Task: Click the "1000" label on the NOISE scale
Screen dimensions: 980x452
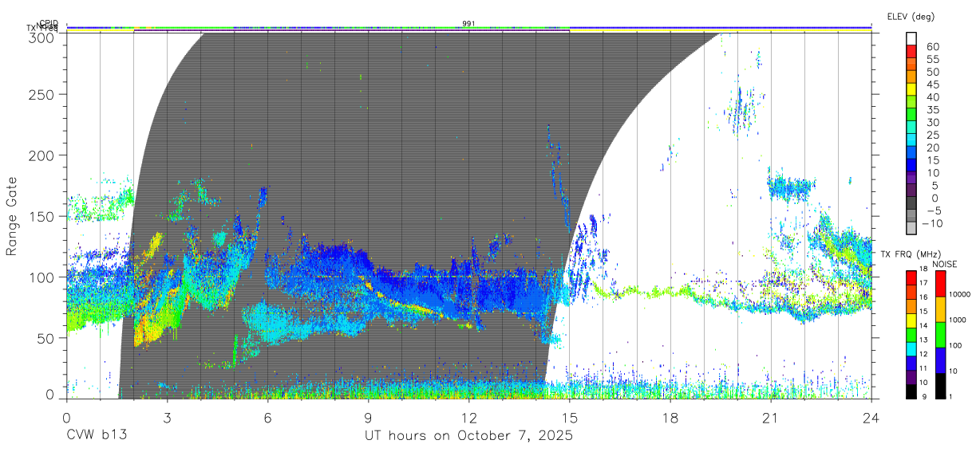Action: [958, 320]
